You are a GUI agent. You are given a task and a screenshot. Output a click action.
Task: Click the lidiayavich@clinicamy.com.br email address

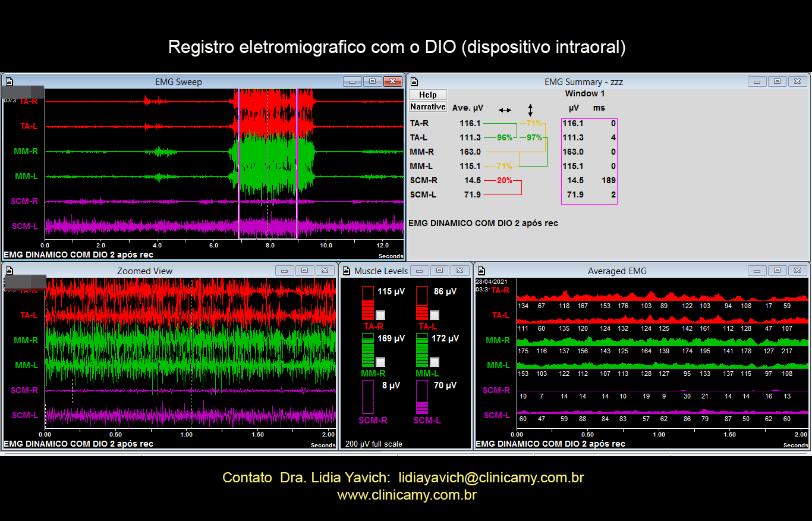point(491,478)
